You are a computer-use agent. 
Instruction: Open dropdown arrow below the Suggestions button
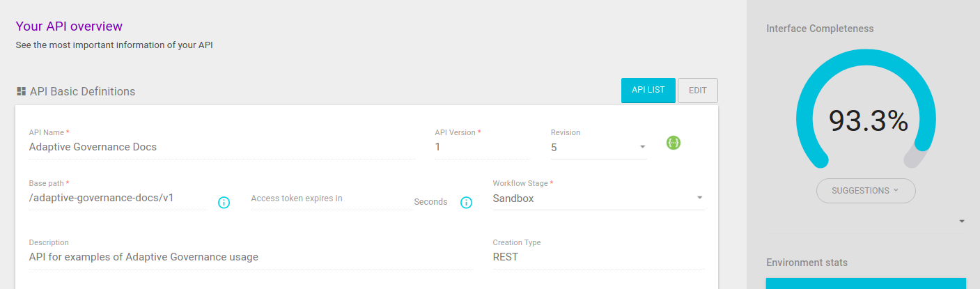961,221
